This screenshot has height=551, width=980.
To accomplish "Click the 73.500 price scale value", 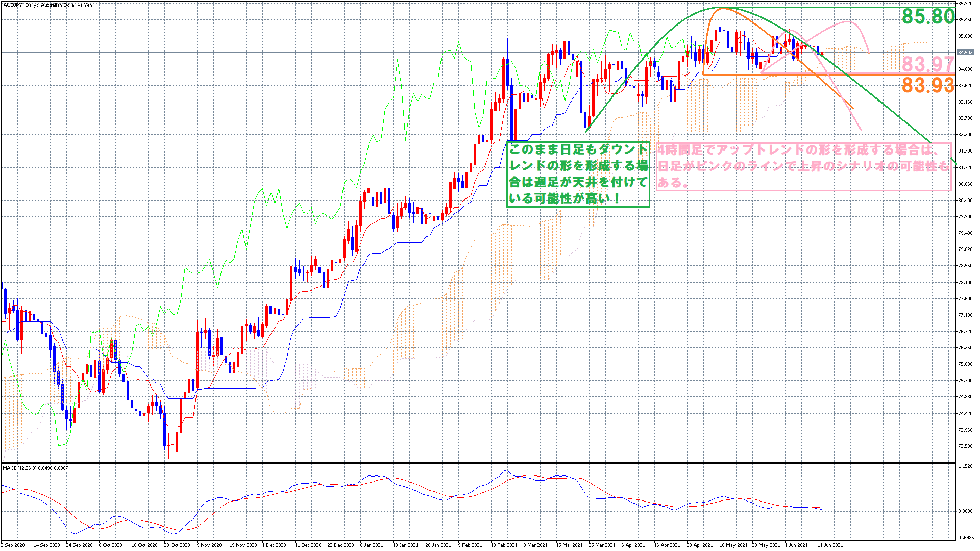I will (x=965, y=446).
